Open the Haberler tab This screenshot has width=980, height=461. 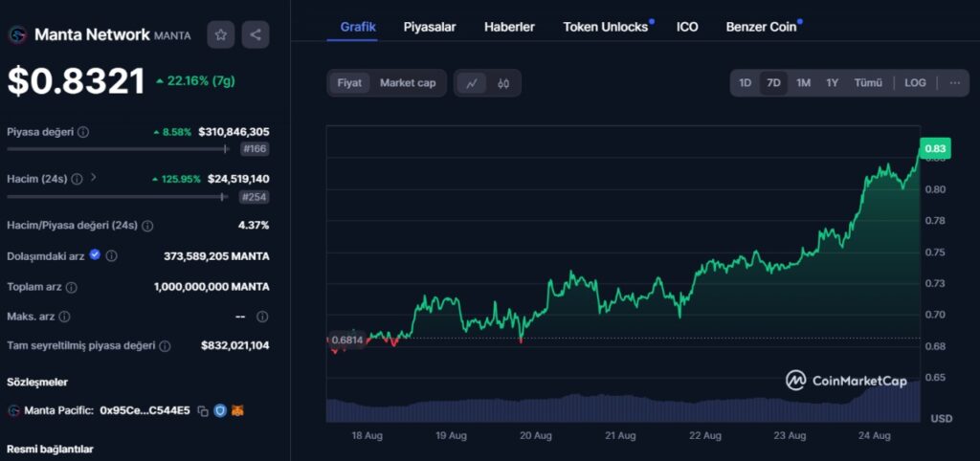[509, 27]
